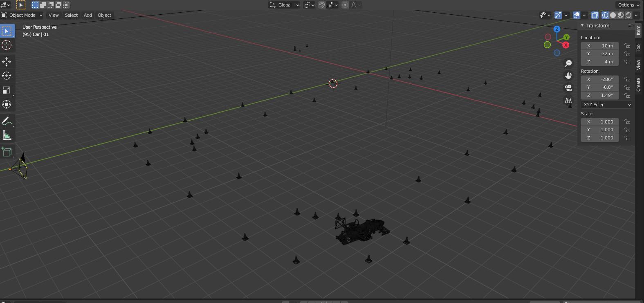Switch to the Create sidebar tab
Viewport: 644px width, 303px height.
point(638,84)
